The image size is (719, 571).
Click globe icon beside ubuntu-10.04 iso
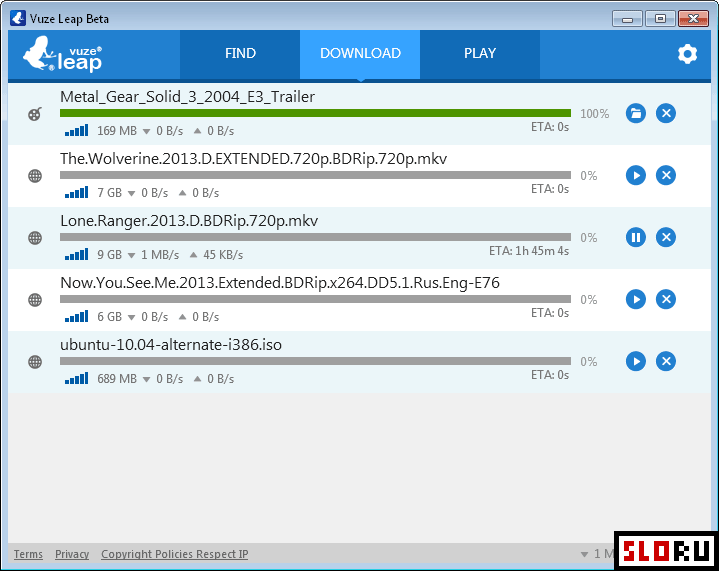35,361
